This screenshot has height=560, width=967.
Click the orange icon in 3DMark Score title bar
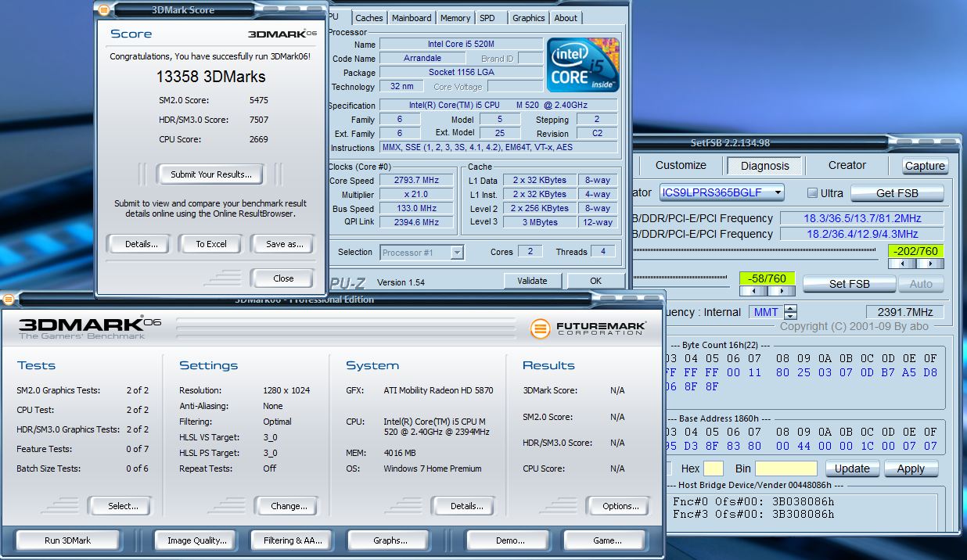104,9
